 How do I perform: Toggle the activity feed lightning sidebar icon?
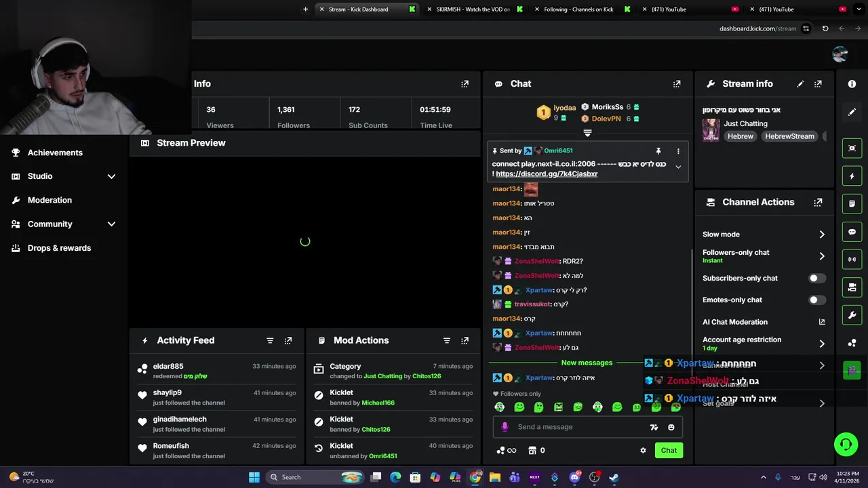point(852,176)
